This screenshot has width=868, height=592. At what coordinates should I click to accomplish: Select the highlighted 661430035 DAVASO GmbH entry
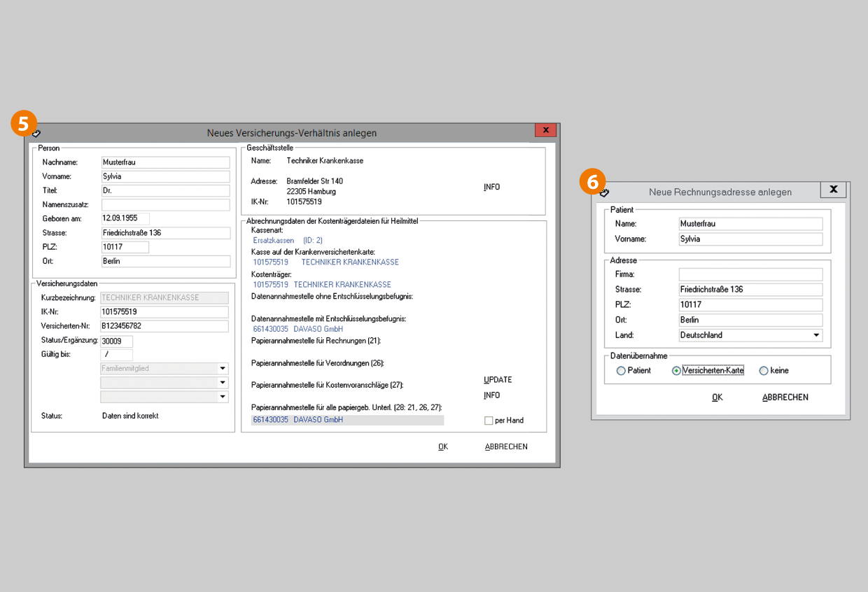click(347, 421)
